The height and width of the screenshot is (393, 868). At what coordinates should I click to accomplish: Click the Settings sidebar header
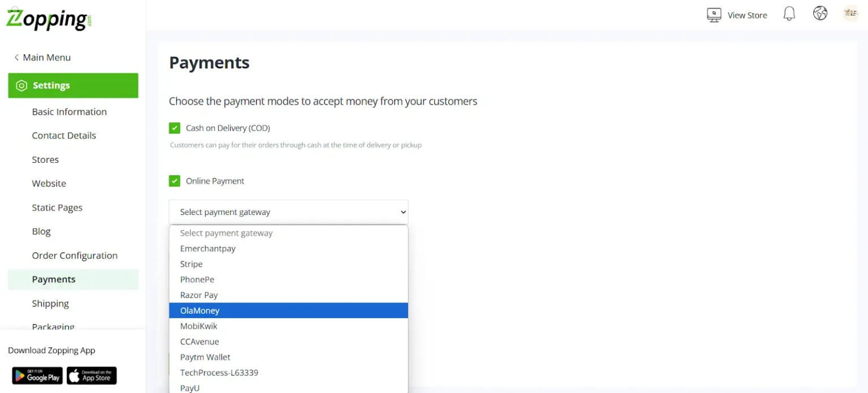(73, 85)
